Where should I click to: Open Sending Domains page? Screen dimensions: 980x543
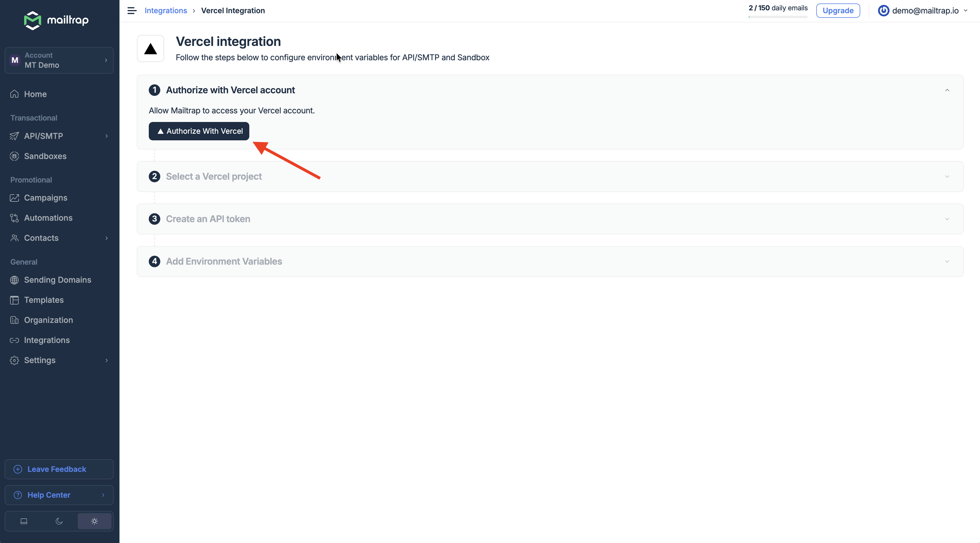[57, 280]
